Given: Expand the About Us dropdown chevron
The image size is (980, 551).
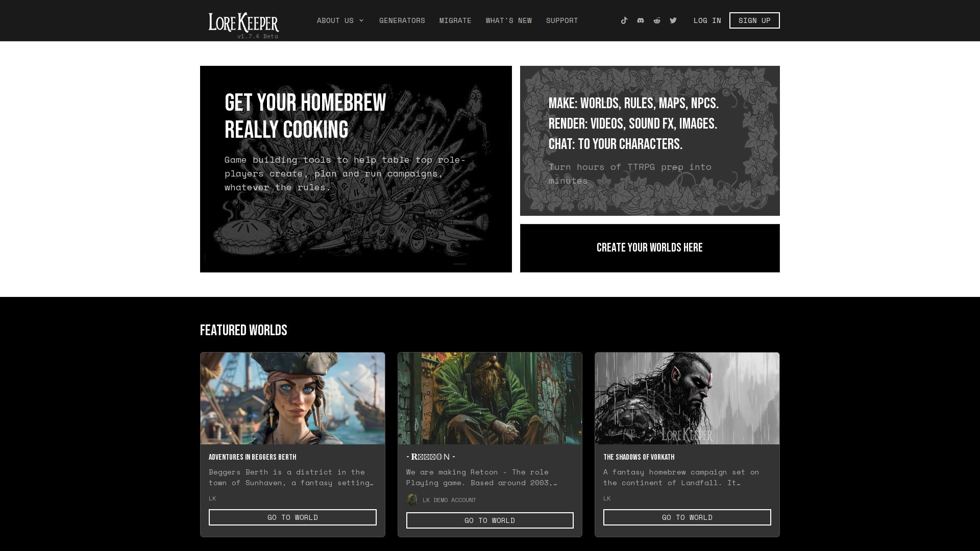Looking at the screenshot, I should [x=361, y=20].
